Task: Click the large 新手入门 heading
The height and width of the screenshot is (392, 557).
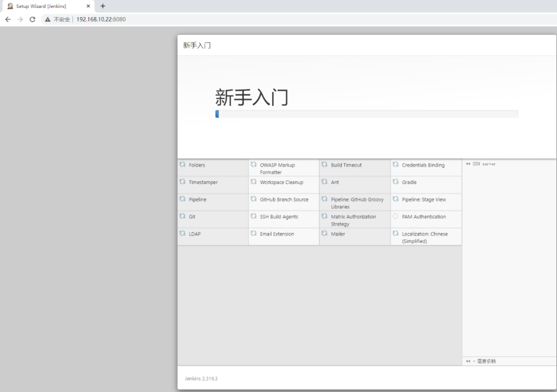Action: [x=252, y=98]
